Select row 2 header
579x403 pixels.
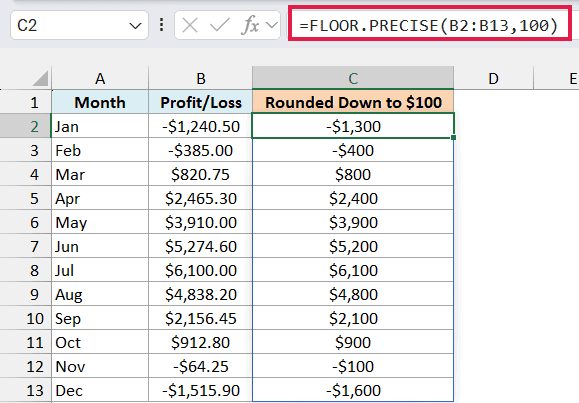(x=25, y=126)
